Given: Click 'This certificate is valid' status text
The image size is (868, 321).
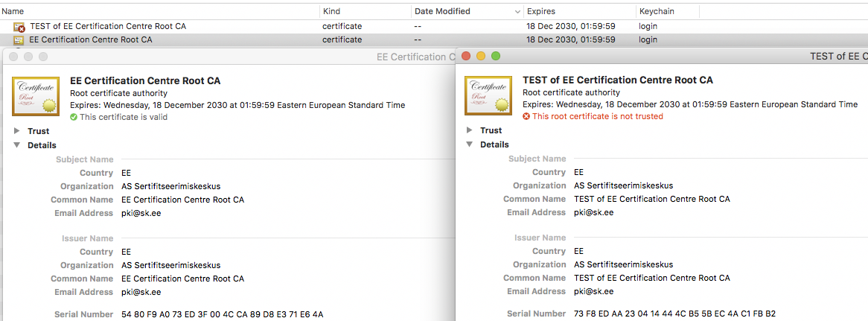Looking at the screenshot, I should click(124, 117).
